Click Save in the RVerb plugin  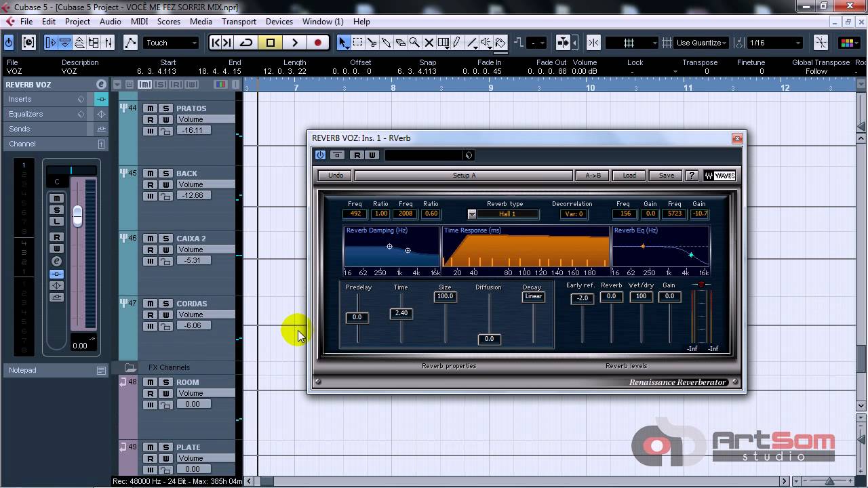point(667,176)
